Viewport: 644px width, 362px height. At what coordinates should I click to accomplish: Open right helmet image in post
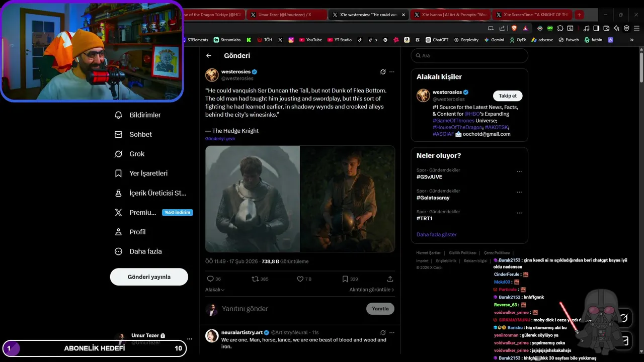point(347,199)
